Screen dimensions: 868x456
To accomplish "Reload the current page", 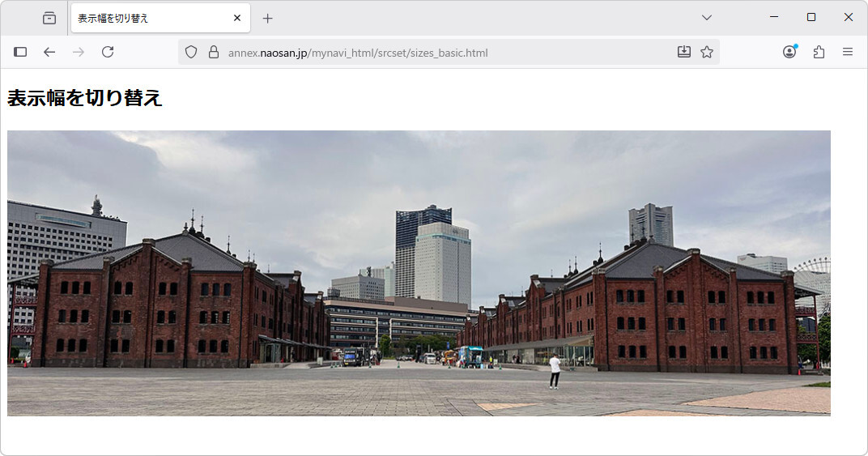I will point(108,52).
